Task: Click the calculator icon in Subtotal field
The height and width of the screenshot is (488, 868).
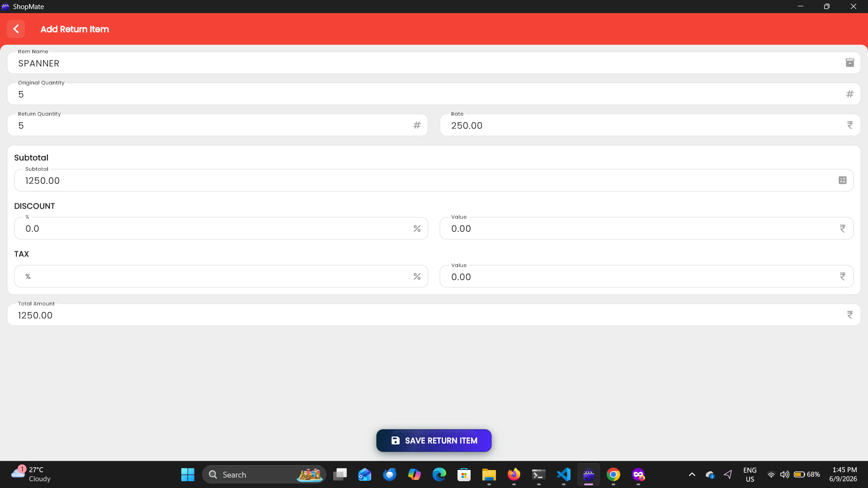Action: [x=843, y=180]
